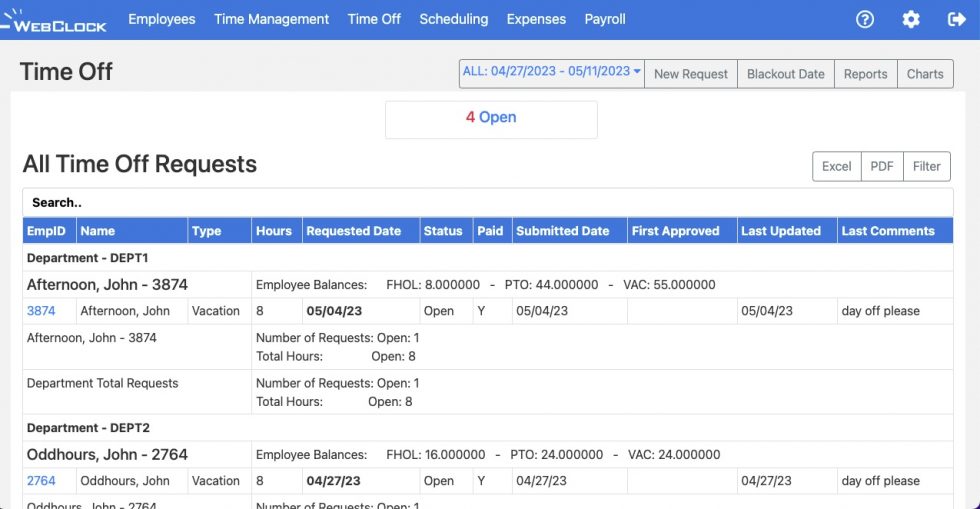Image resolution: width=980 pixels, height=509 pixels.
Task: Open employee ID 3874 link
Action: (x=41, y=311)
